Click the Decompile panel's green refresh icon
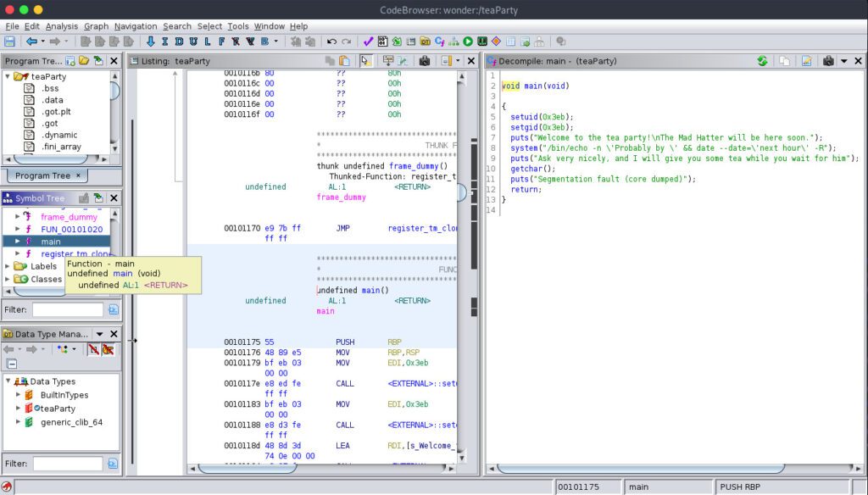868x495 pixels. tap(762, 61)
